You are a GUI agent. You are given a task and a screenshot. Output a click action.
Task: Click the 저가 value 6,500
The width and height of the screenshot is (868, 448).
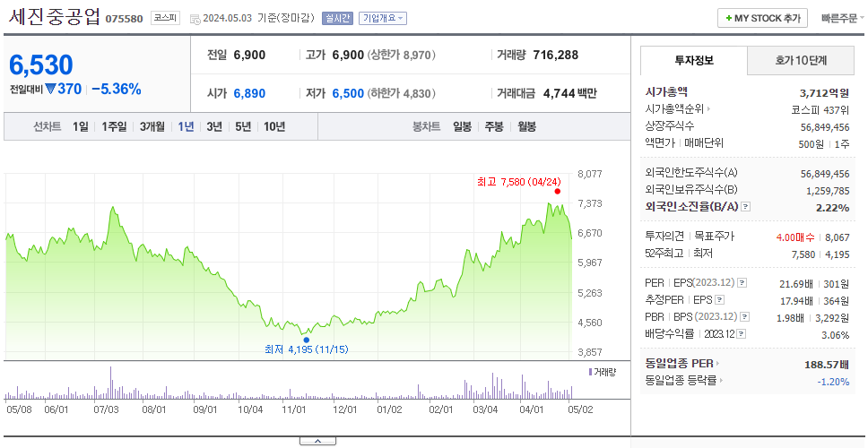(348, 93)
